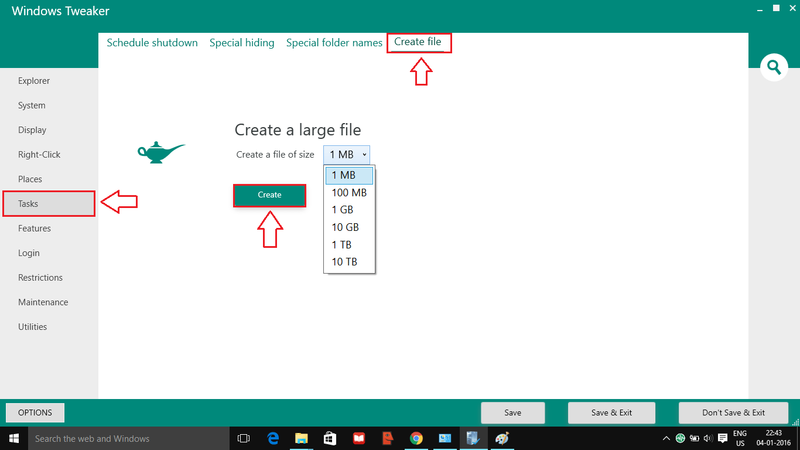Select the Create file tab
This screenshot has height=450, width=800.
(x=417, y=42)
